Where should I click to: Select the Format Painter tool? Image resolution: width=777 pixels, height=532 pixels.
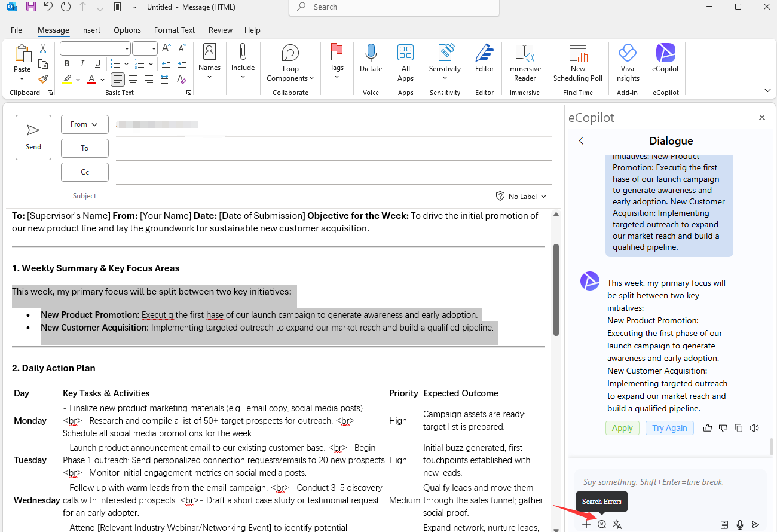43,79
